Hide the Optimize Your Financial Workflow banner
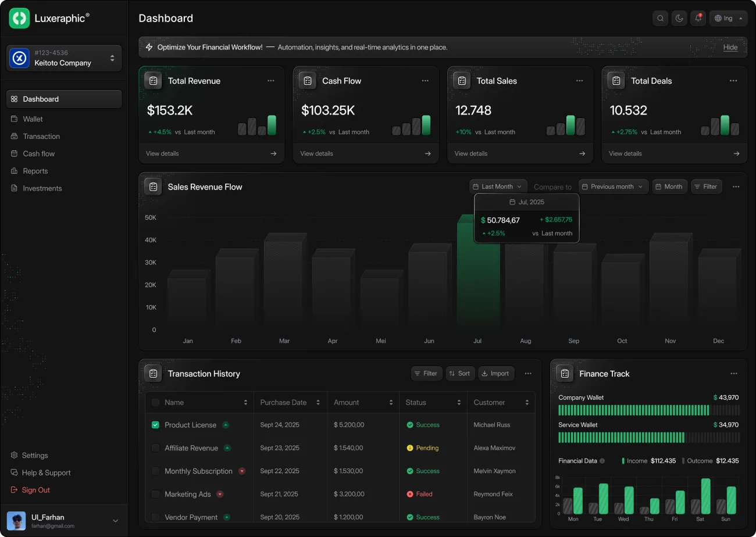Screen dimensions: 756x537 click(730, 47)
